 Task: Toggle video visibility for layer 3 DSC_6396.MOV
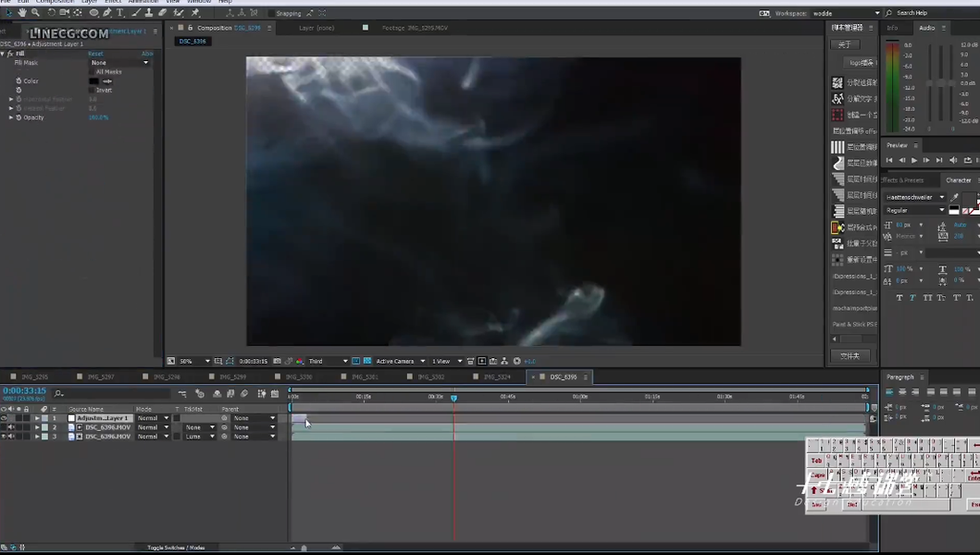[x=4, y=437]
